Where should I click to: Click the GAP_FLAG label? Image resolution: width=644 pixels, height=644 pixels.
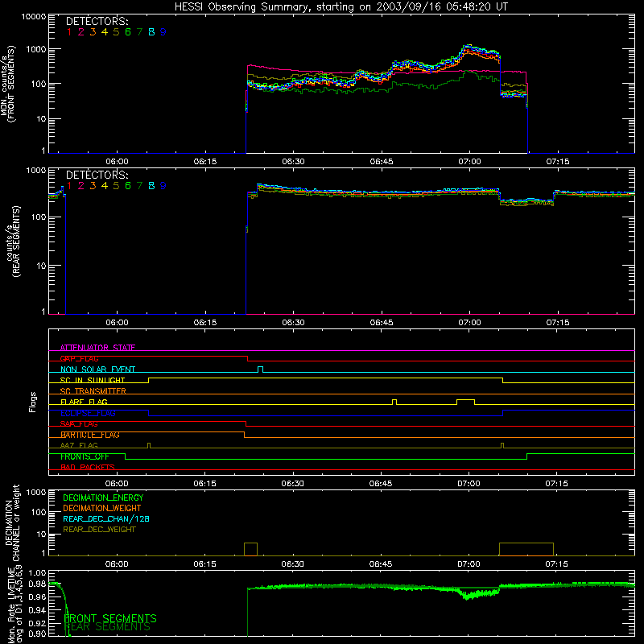(79, 358)
